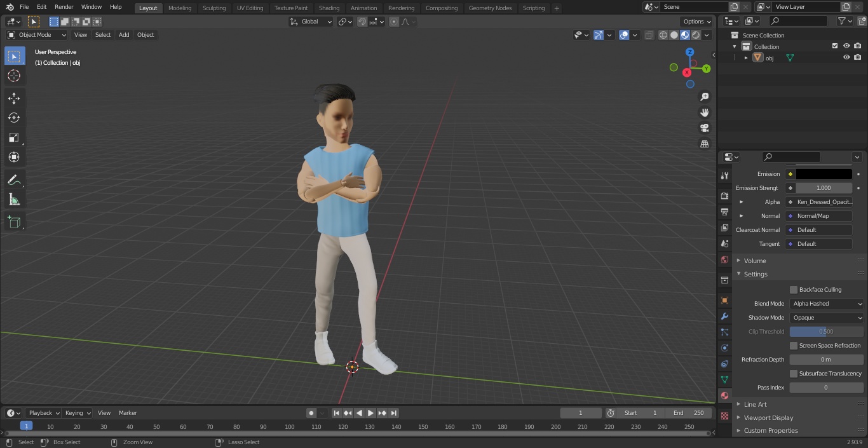
Task: Hide obj in viewport via eye icon
Action: (x=846, y=57)
